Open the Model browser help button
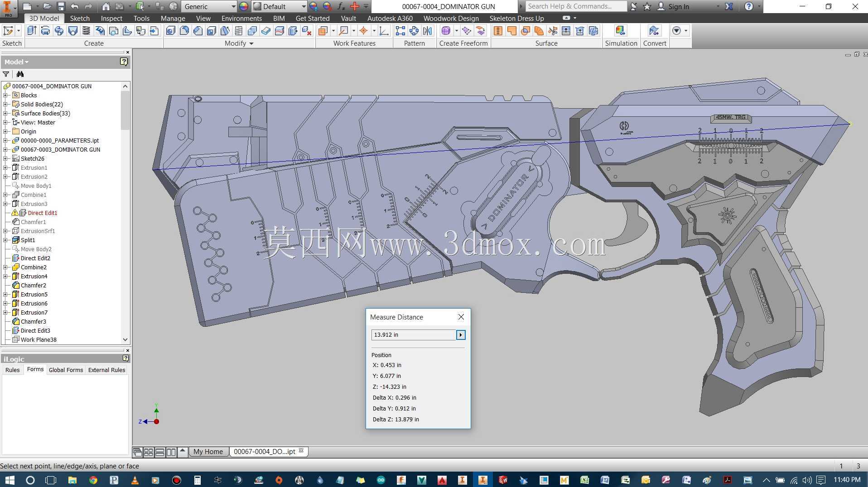 tap(124, 62)
